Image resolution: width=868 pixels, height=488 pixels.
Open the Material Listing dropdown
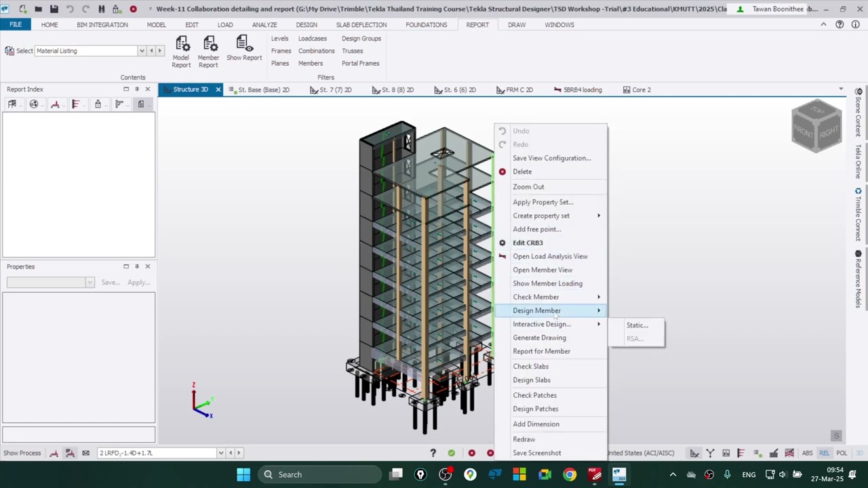coord(142,51)
